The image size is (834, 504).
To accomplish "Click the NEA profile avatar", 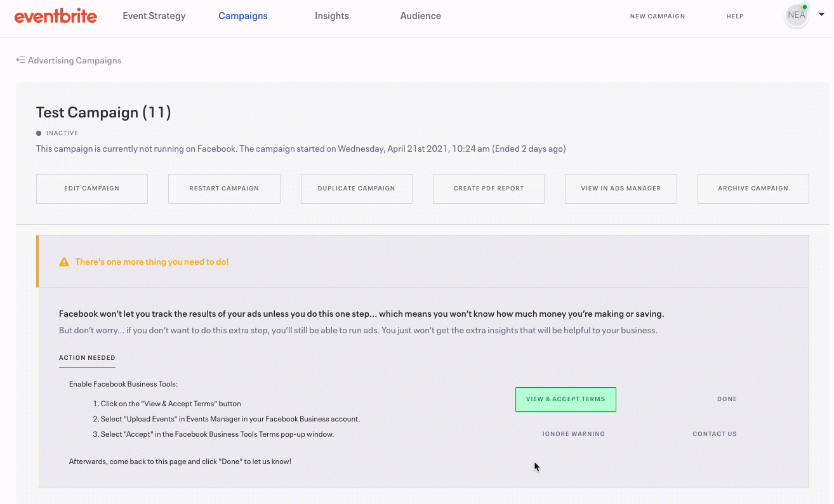I will click(x=797, y=16).
